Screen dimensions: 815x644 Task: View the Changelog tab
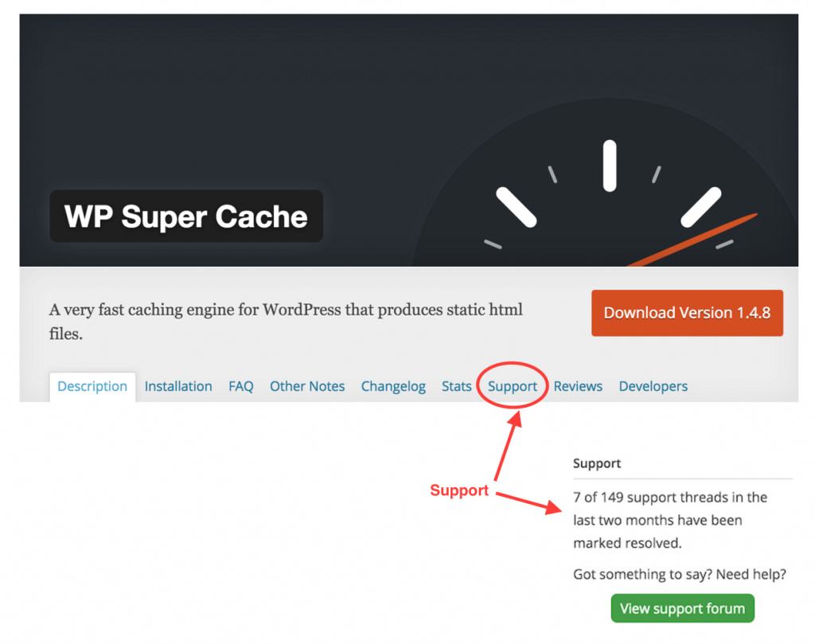393,386
